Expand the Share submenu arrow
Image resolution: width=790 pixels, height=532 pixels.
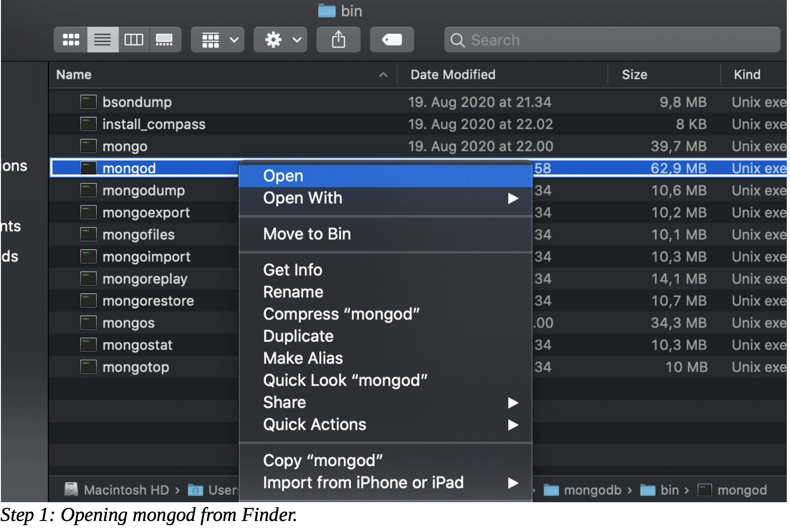[513, 403]
